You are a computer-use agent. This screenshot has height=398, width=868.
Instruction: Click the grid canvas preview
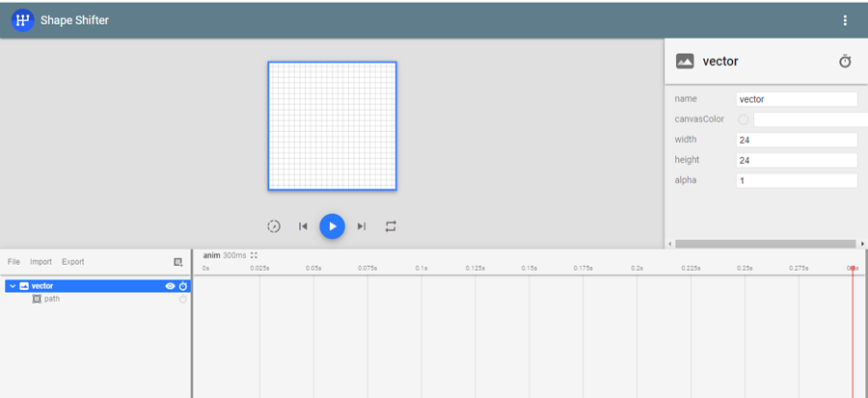(x=332, y=126)
